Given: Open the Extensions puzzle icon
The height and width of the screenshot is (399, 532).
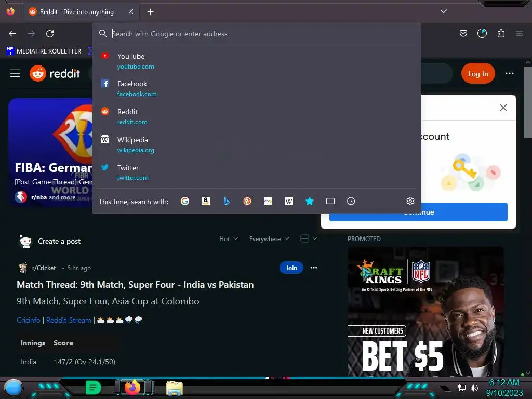Looking at the screenshot, I should tap(501, 33).
